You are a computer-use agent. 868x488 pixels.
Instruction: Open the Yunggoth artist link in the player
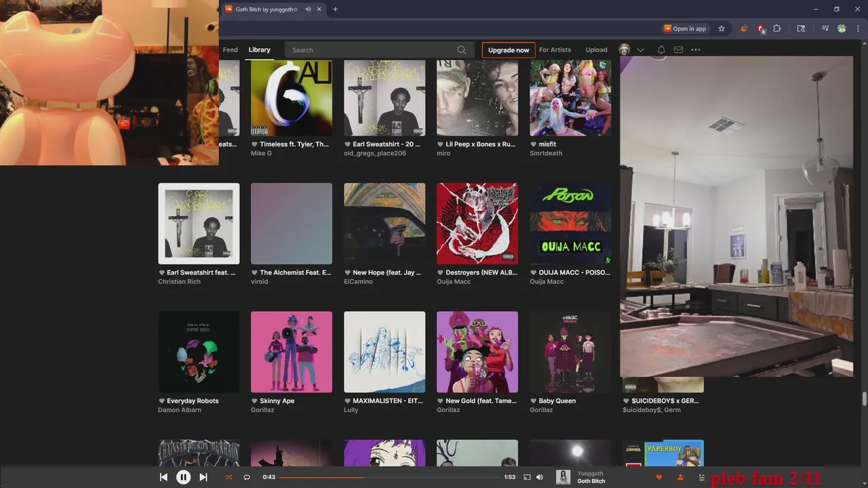click(x=590, y=474)
